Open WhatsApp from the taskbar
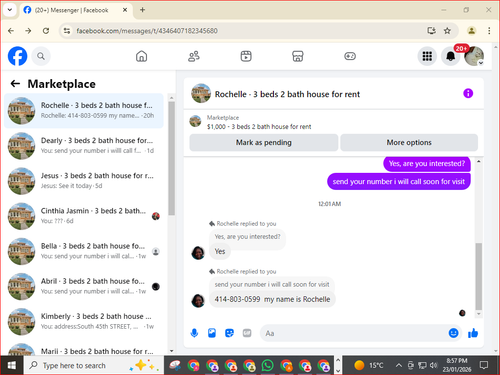This screenshot has height=375, width=500. (x=267, y=365)
